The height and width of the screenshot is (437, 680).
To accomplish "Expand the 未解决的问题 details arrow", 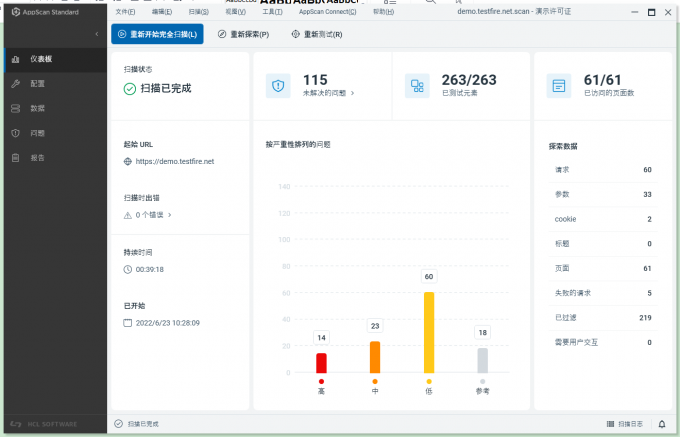I will [x=352, y=93].
